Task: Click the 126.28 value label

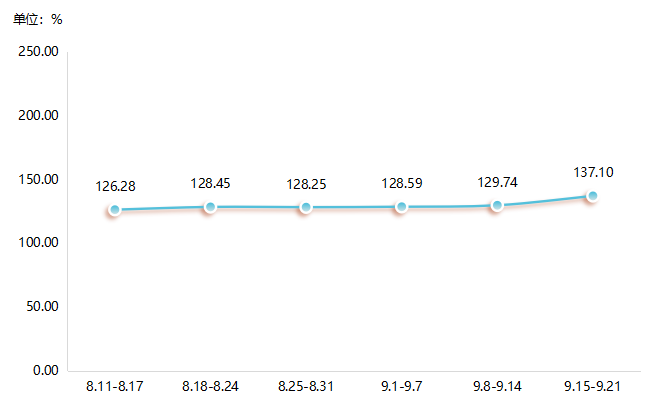Action: click(116, 186)
